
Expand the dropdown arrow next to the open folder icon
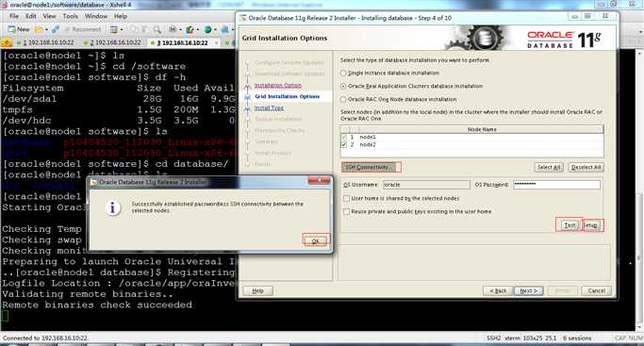click(x=46, y=29)
